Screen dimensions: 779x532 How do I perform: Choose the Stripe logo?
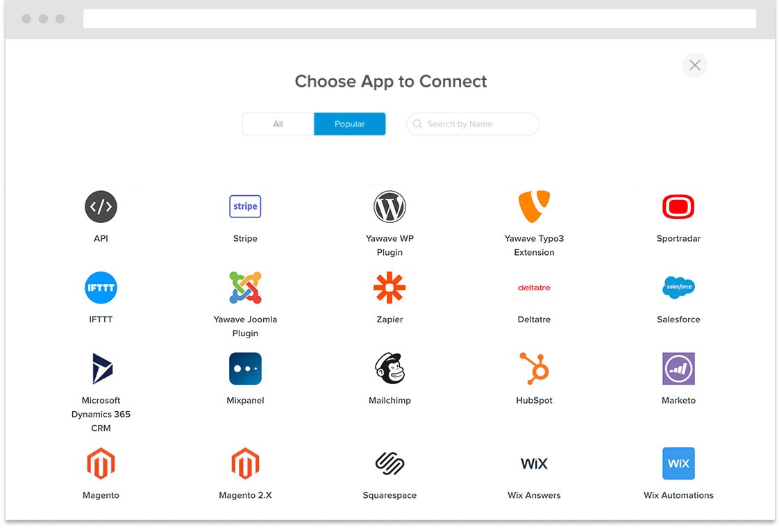click(245, 206)
